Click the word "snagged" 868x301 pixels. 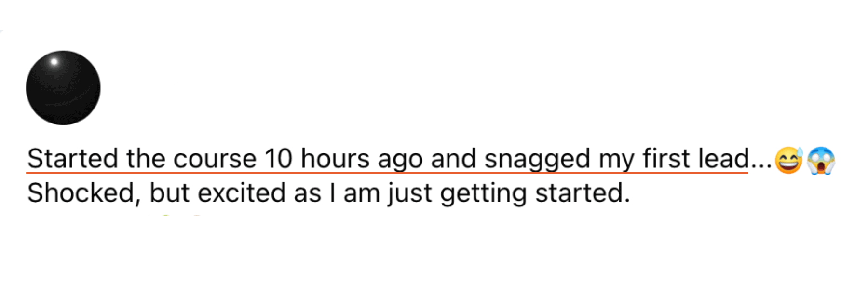tap(537, 160)
